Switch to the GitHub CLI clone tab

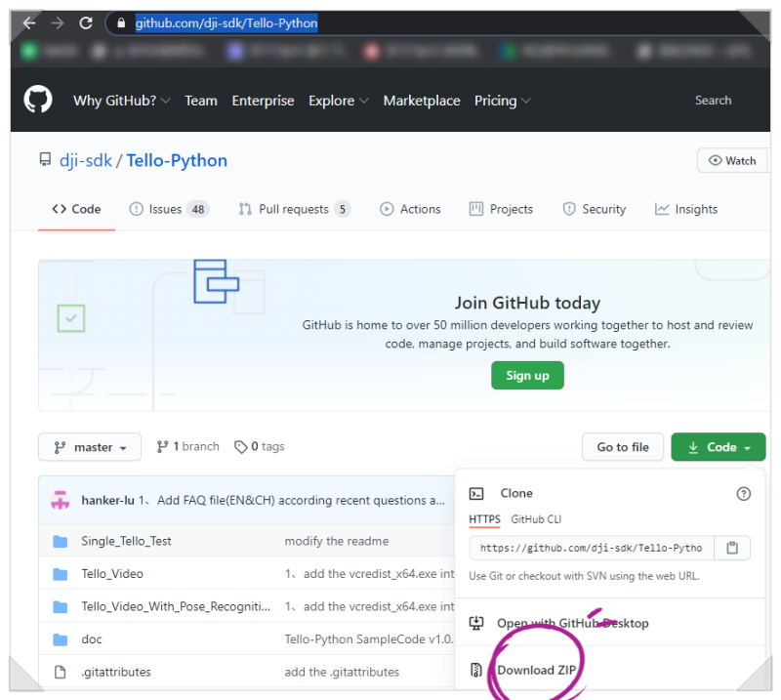pos(536,519)
